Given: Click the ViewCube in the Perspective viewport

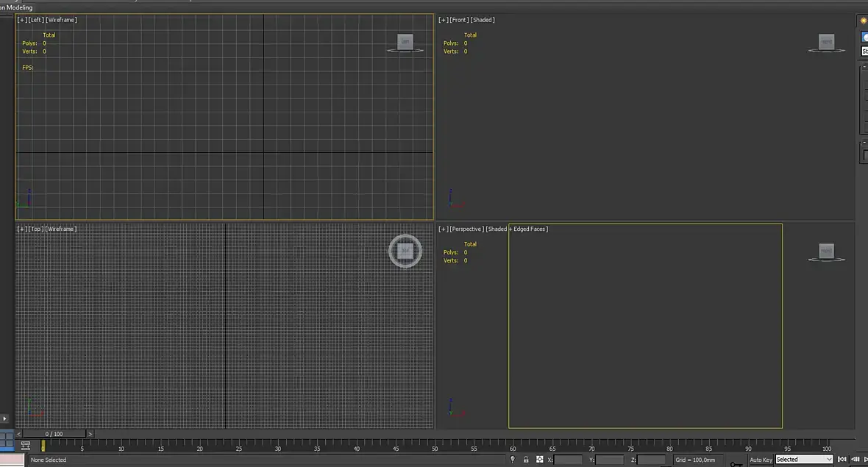Looking at the screenshot, I should coord(827,252).
